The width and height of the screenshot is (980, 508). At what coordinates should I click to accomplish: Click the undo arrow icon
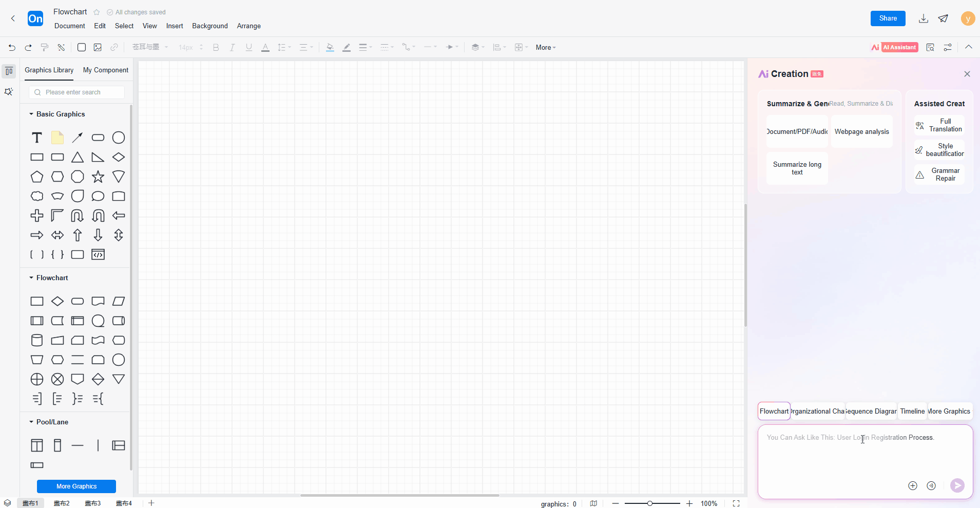12,47
